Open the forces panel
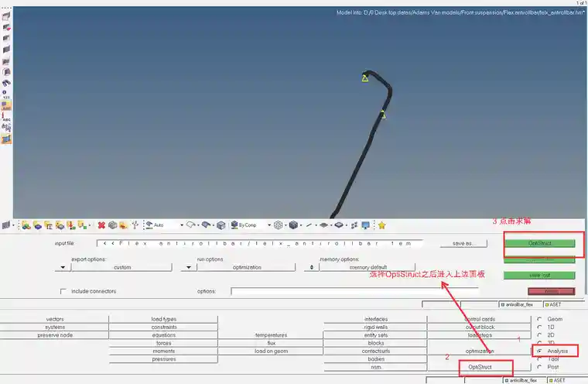 pyautogui.click(x=163, y=343)
